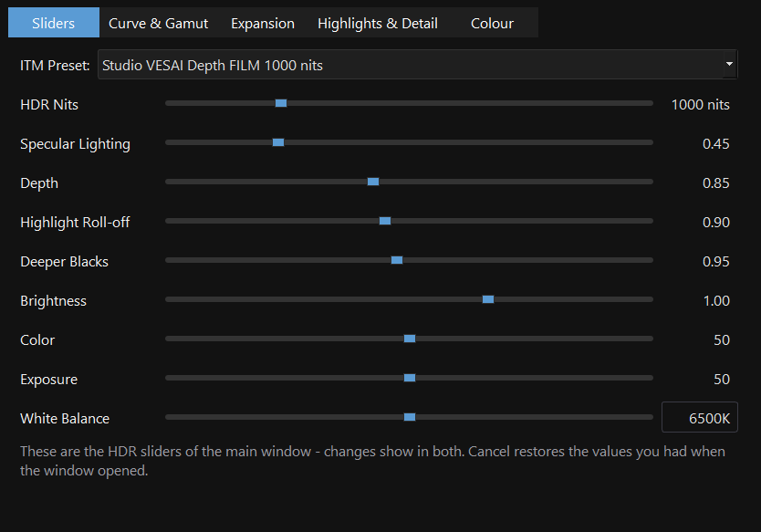Click the Highlight Roll-off value 0.90
The image size is (761, 532).
[x=716, y=223]
